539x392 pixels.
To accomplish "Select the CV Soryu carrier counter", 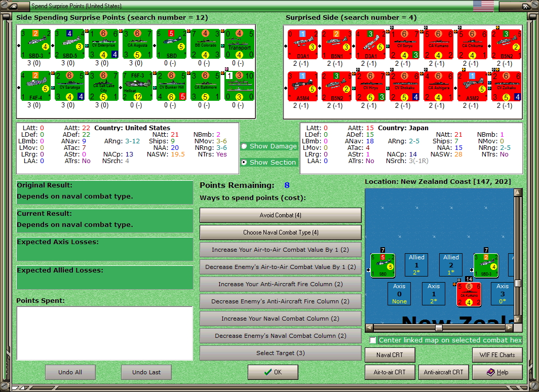I will [x=405, y=44].
